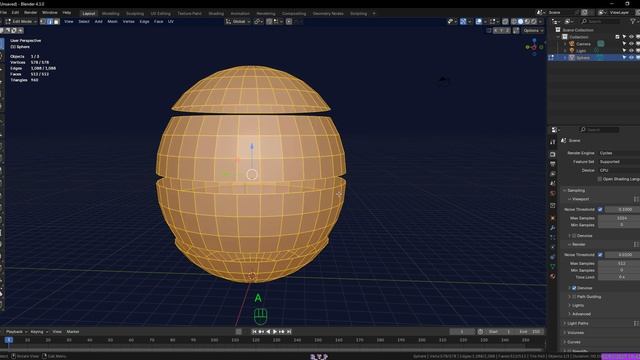Open the Output properties tab icon
640x360 pixels.
[553, 164]
